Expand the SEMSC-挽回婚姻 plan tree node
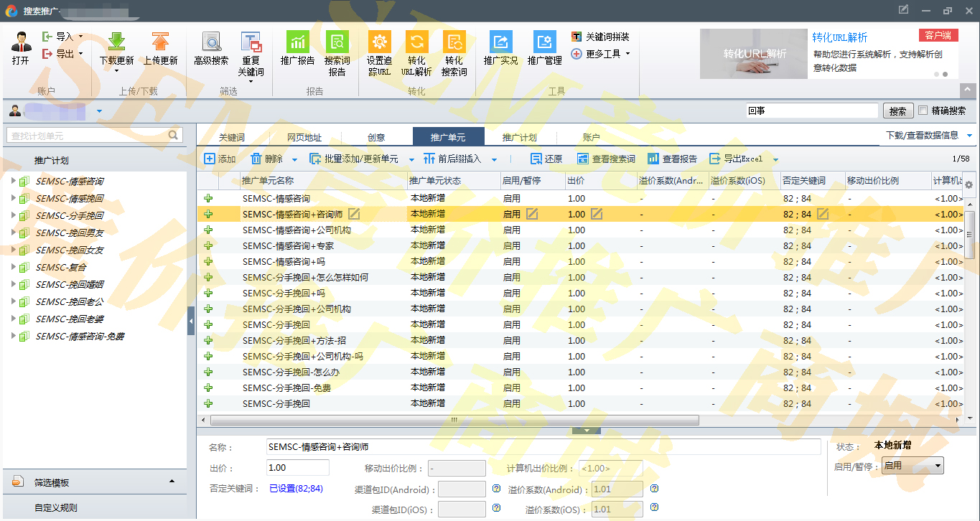This screenshot has height=521, width=980. (x=14, y=284)
